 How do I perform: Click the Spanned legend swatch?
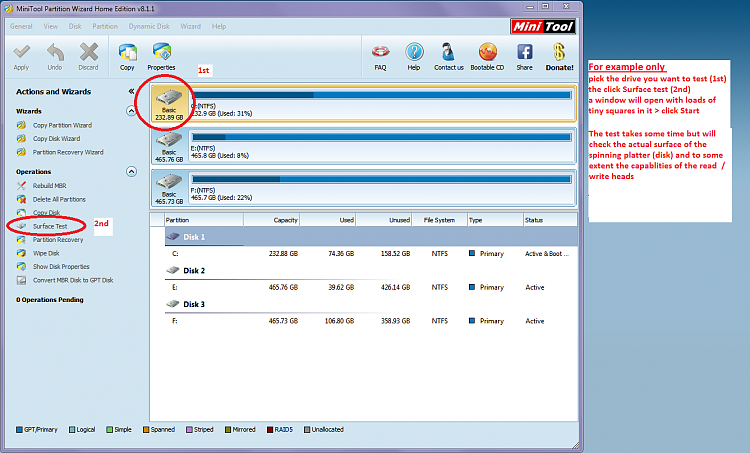[146, 430]
